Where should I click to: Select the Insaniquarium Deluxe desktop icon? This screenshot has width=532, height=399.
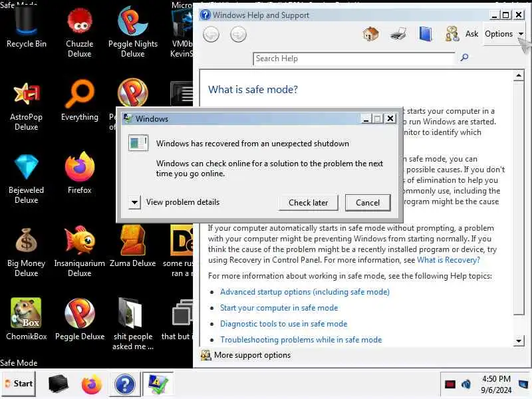pyautogui.click(x=79, y=253)
